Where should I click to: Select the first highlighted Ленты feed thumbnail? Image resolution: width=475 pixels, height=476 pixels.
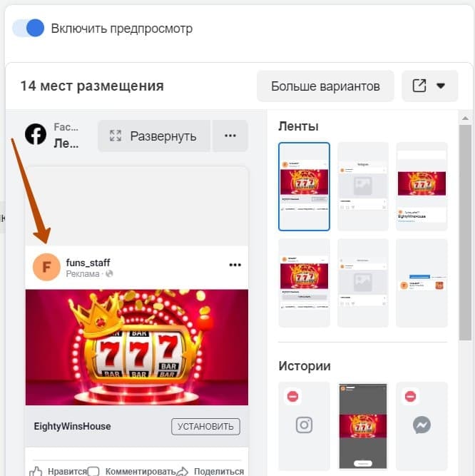304,187
